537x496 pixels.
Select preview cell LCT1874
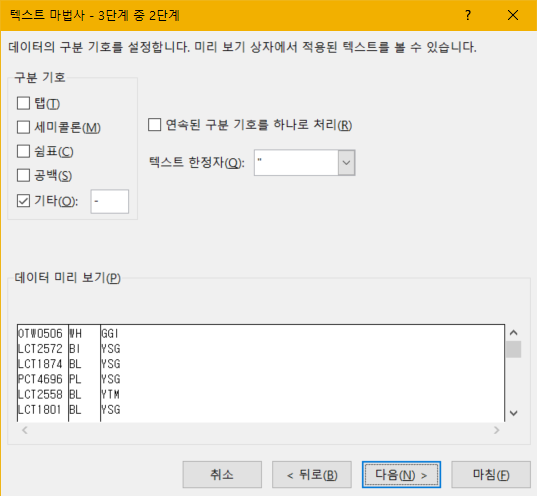point(40,364)
